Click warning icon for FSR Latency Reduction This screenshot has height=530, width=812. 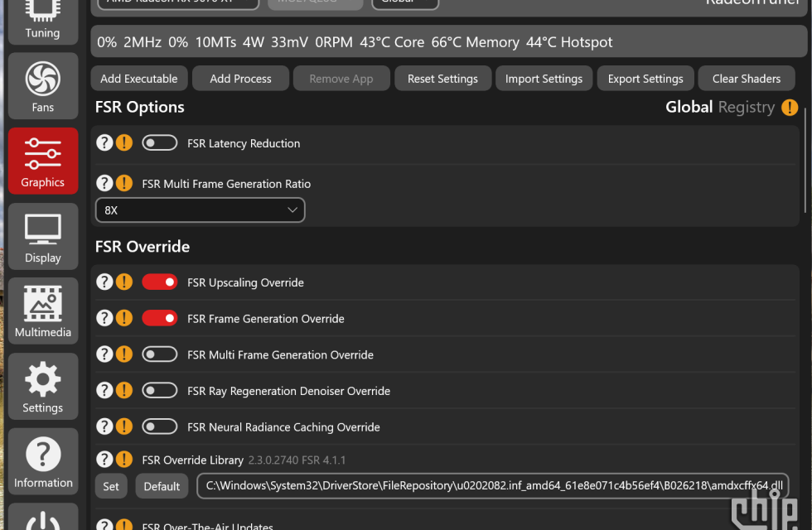tap(124, 142)
